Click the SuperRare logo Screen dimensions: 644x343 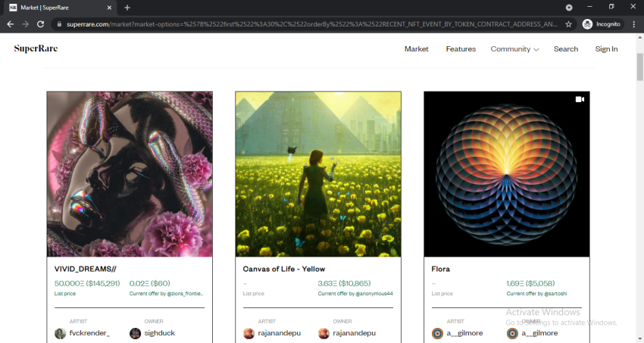tap(36, 48)
